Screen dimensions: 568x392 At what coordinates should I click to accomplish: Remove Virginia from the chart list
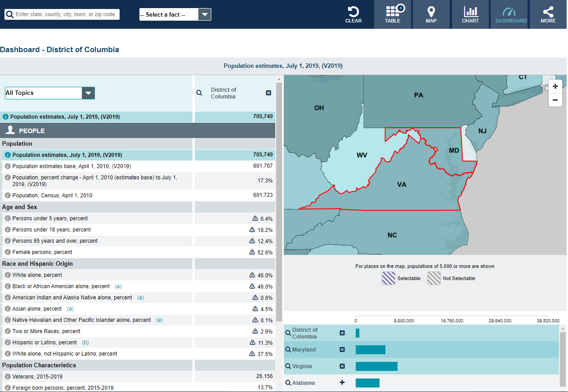342,366
